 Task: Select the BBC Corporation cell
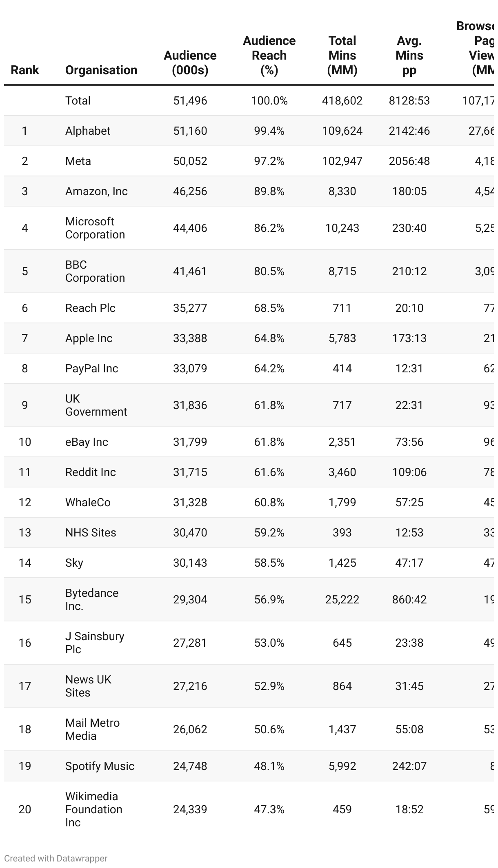point(95,271)
